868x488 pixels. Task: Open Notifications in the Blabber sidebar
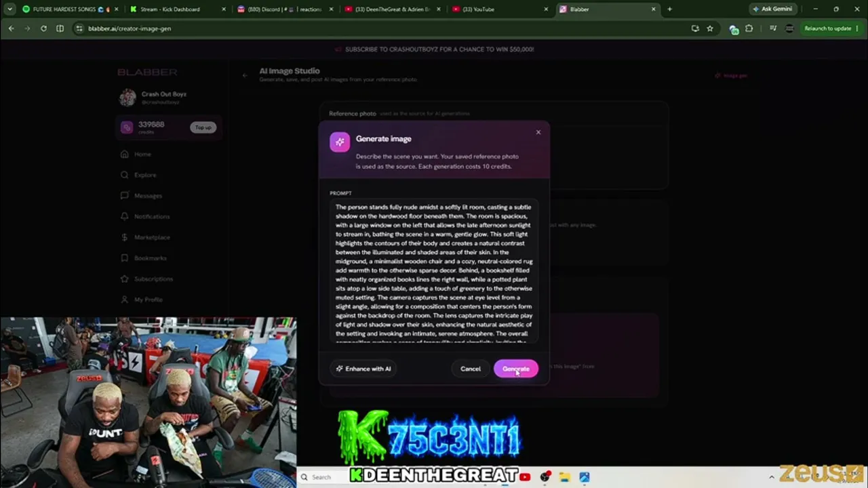point(151,216)
